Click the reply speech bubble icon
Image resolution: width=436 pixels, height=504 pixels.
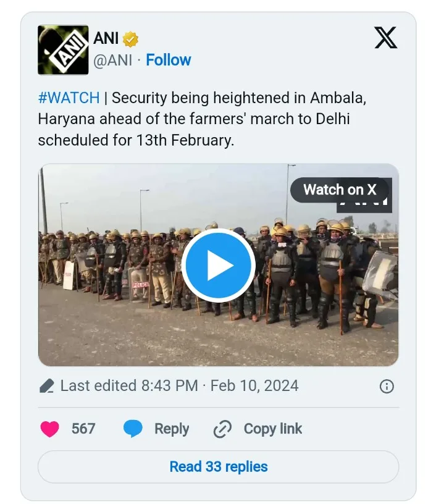click(133, 429)
